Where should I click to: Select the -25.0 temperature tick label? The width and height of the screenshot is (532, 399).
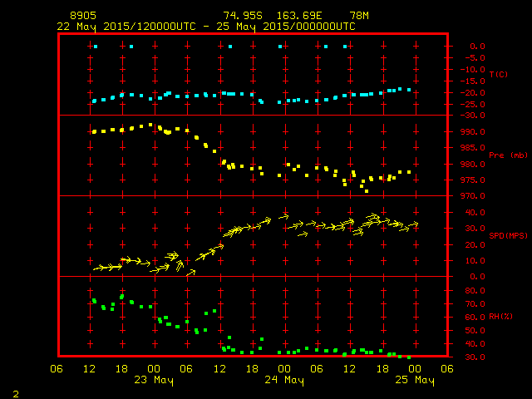click(473, 105)
